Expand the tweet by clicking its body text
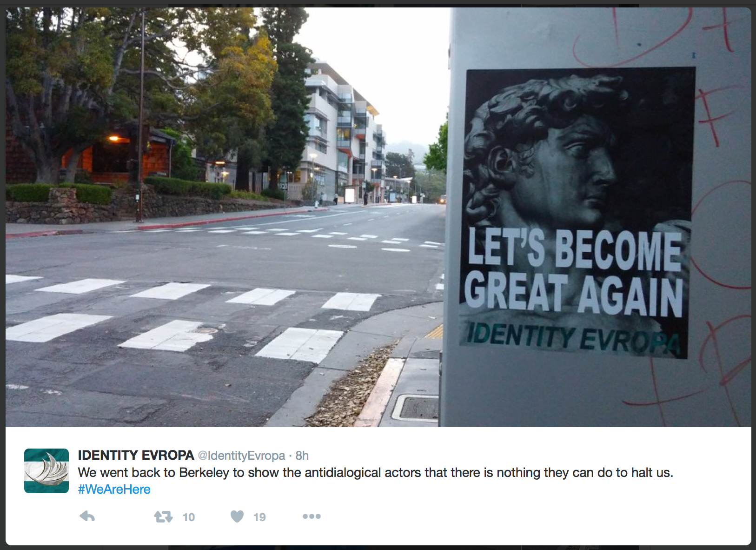This screenshot has height=550, width=756. coord(375,473)
